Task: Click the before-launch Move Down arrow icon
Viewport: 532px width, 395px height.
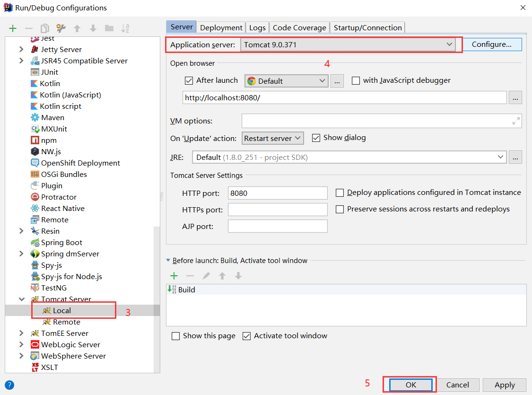Action: (238, 276)
